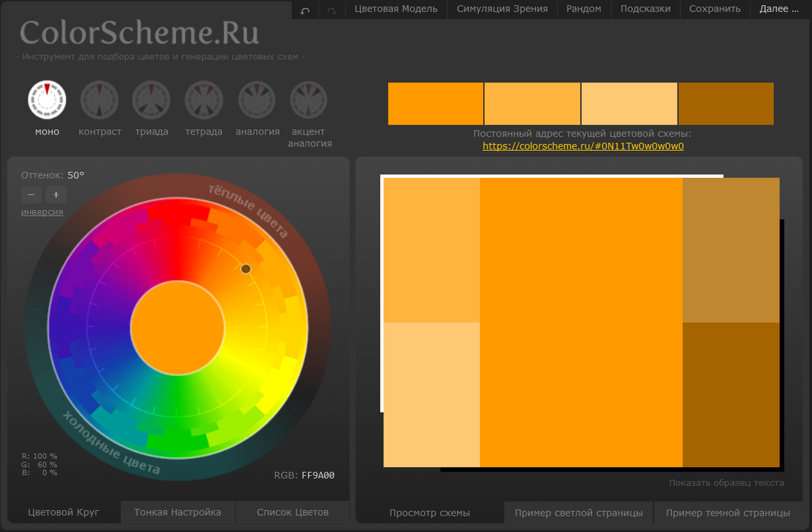Click the ColorScheme.Ru logo
Image resolution: width=812 pixels, height=532 pixels.
[139, 32]
